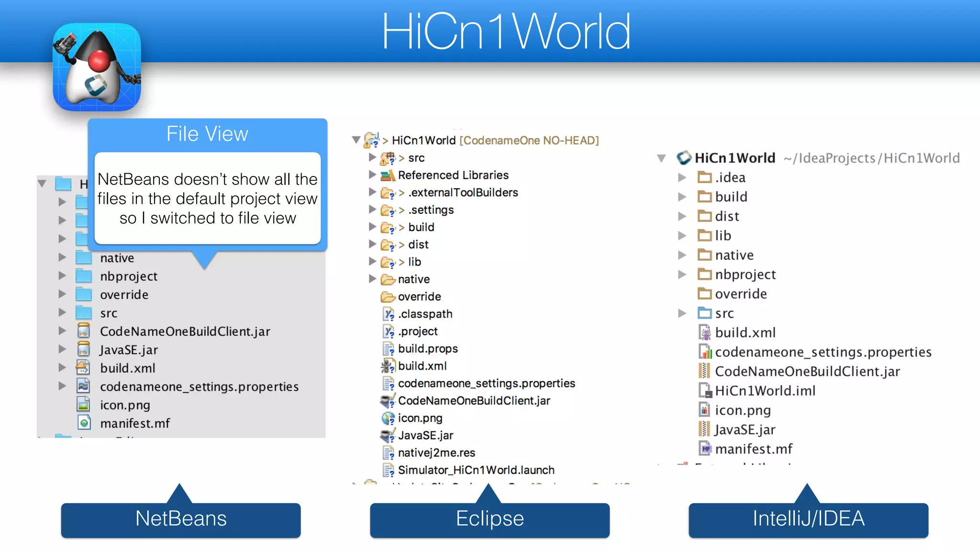Click NetBeans JavaSE.jar file icon

click(84, 349)
